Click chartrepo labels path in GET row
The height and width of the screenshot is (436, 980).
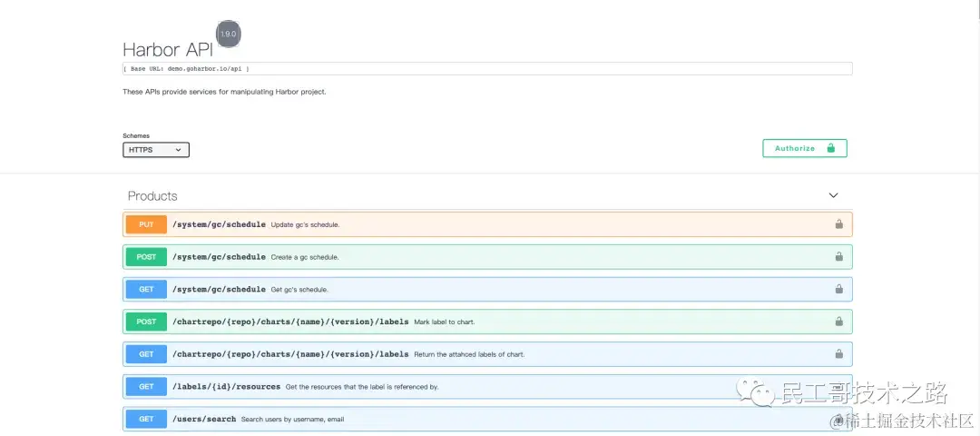coord(290,354)
